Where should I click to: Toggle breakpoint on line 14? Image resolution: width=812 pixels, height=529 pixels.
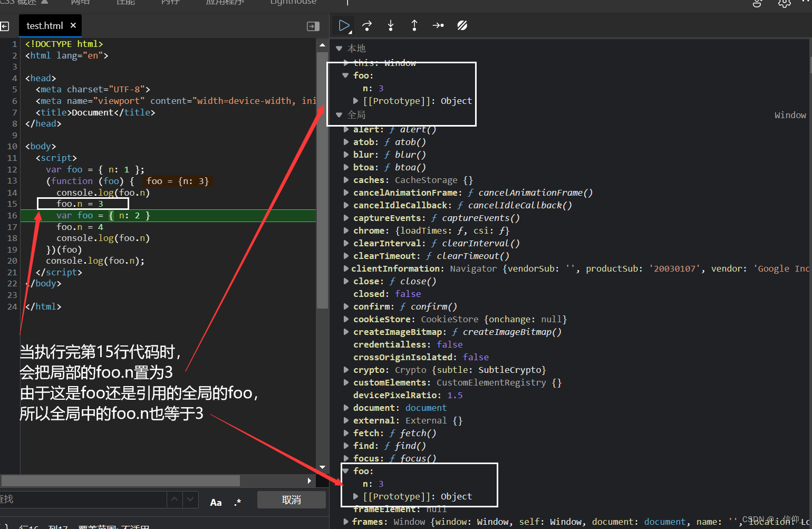(x=12, y=193)
